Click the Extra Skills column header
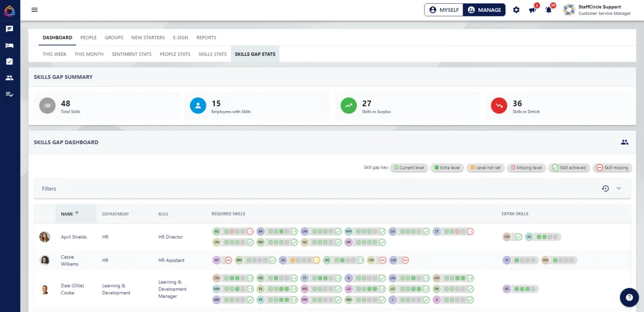This screenshot has height=312, width=644. (x=515, y=214)
